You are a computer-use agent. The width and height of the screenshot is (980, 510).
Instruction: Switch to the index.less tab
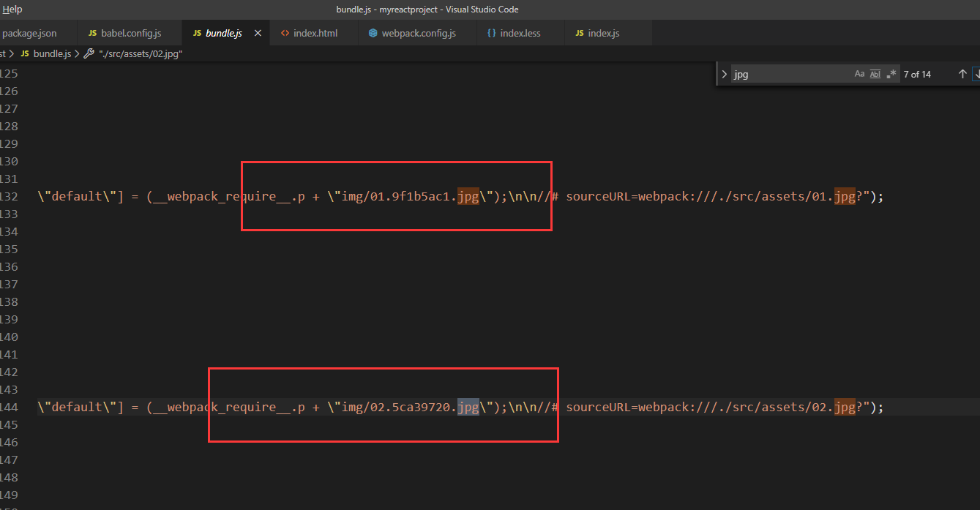point(520,34)
